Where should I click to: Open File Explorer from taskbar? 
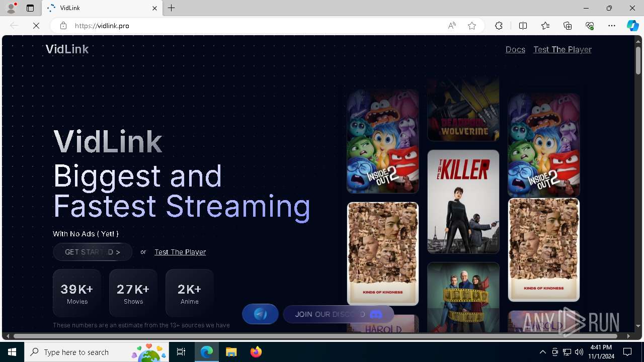(231, 352)
